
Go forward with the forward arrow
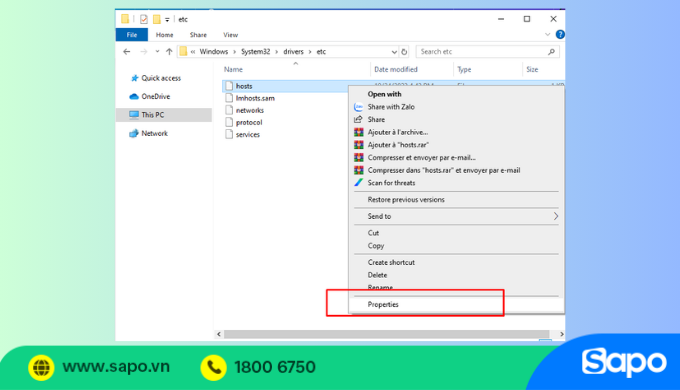(x=144, y=52)
